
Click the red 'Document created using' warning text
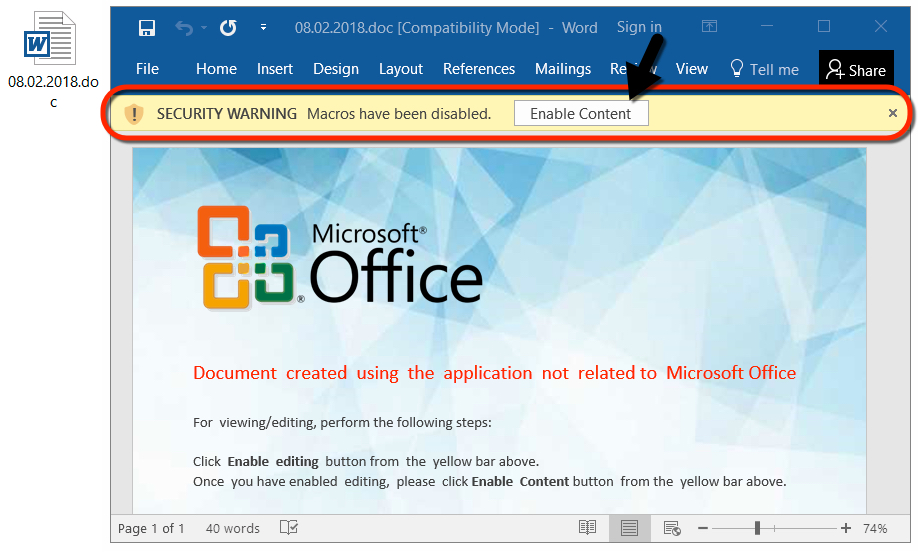point(495,373)
